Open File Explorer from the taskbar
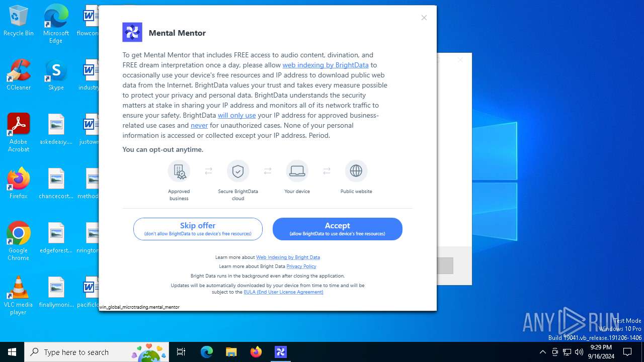644x362 pixels. (231, 352)
